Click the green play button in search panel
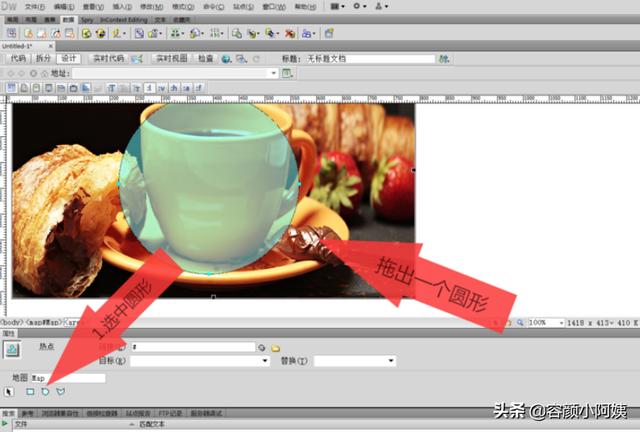 [x=5, y=425]
